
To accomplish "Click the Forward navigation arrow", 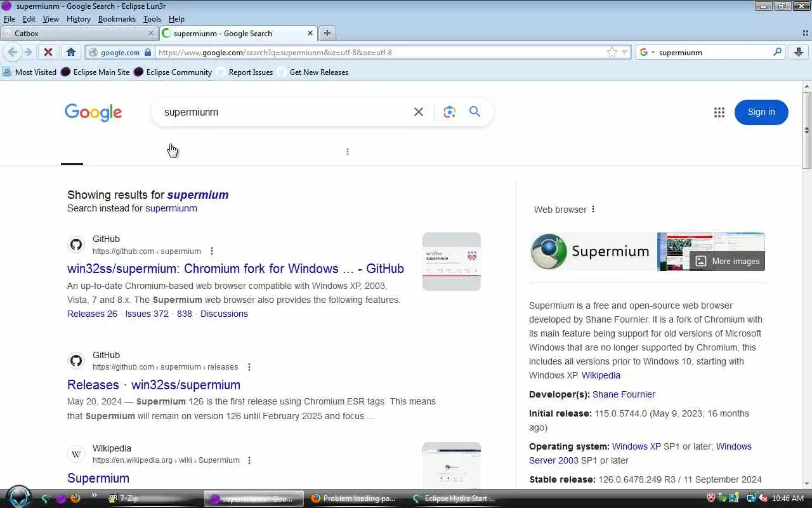I will 29,52.
